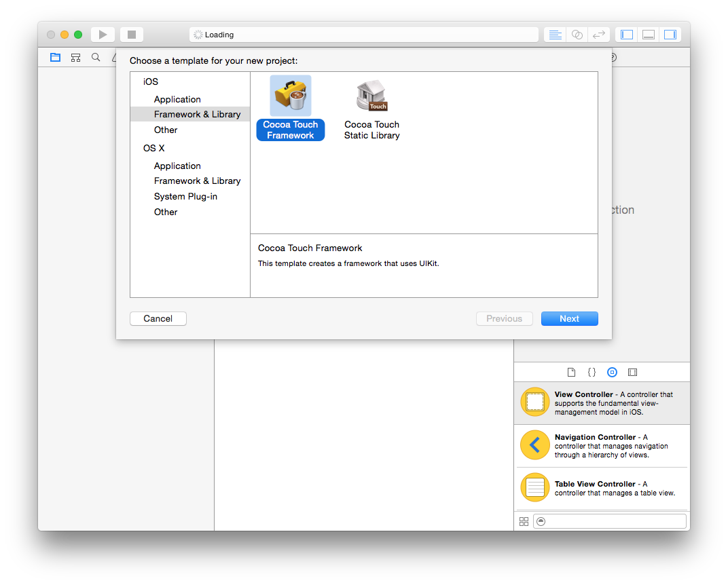Select the Cocoa Touch Static Library template
The height and width of the screenshot is (585, 728).
[372, 111]
